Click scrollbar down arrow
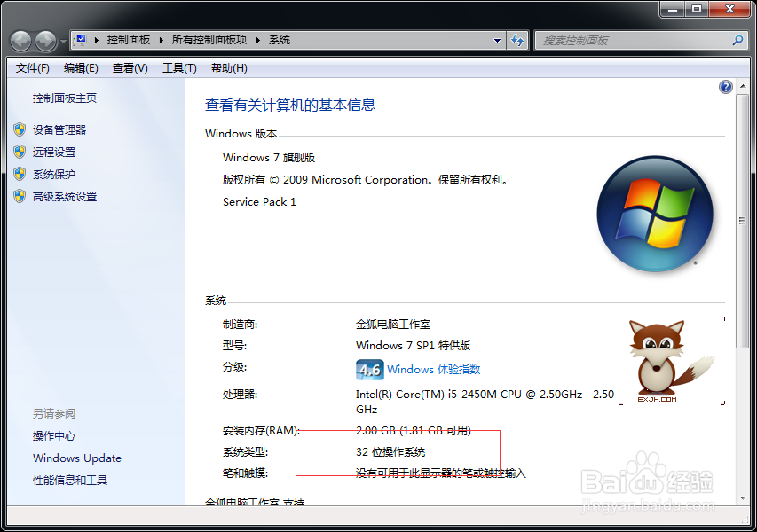The height and width of the screenshot is (532, 757). pos(743,498)
